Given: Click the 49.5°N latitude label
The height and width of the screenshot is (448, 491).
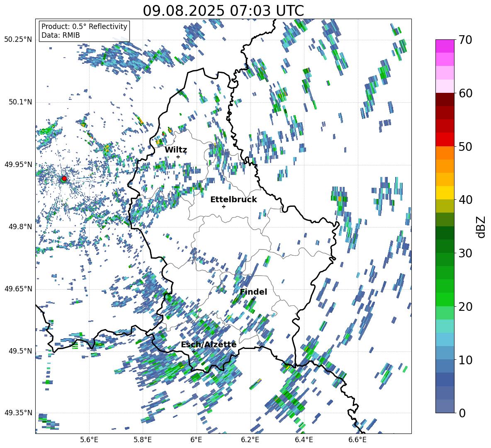Looking at the screenshot, I should tap(20, 351).
